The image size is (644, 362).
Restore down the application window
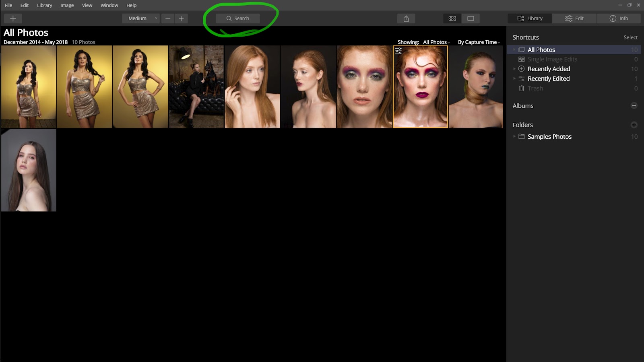pos(629,5)
